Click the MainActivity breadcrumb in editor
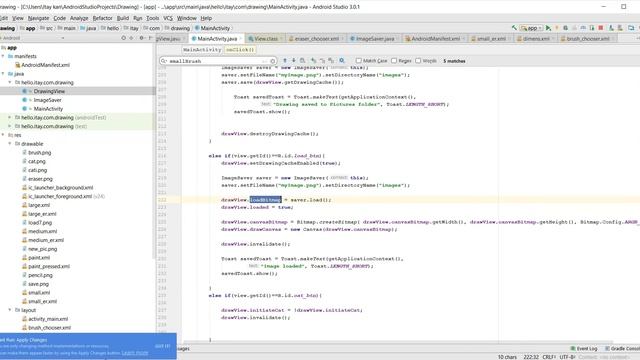The height and width of the screenshot is (360, 640). pos(202,49)
